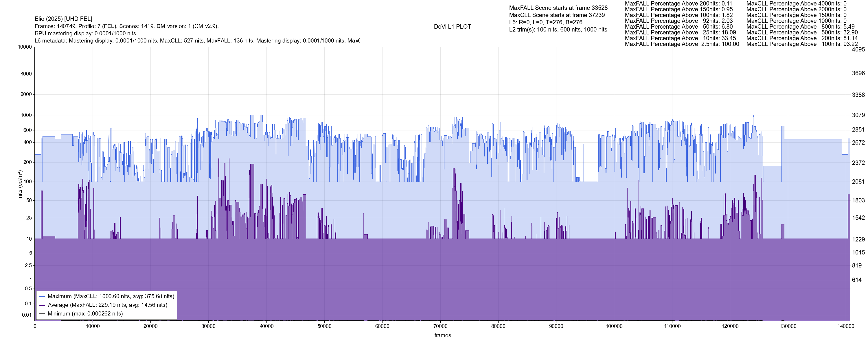Click the blue Maximum legend line marker

point(42,296)
